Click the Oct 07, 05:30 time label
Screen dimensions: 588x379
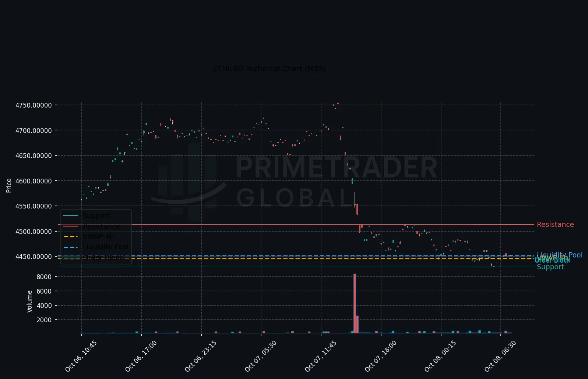click(x=261, y=356)
